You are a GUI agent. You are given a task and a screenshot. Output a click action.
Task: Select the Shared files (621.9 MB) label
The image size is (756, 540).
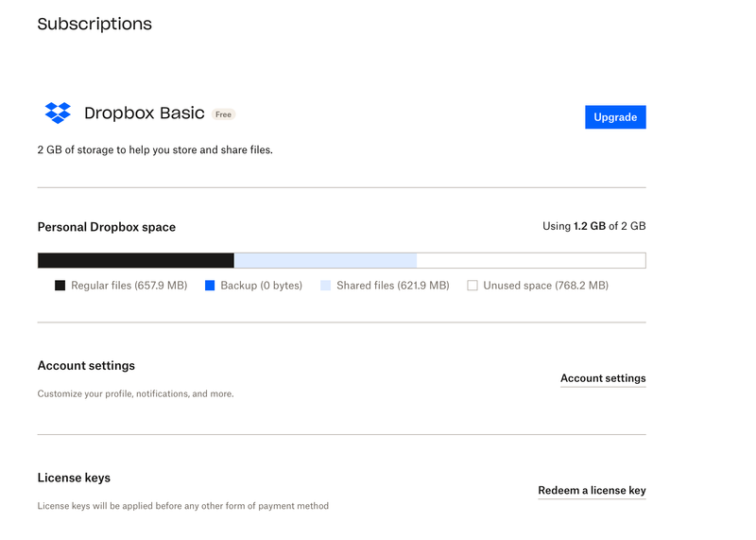click(392, 285)
